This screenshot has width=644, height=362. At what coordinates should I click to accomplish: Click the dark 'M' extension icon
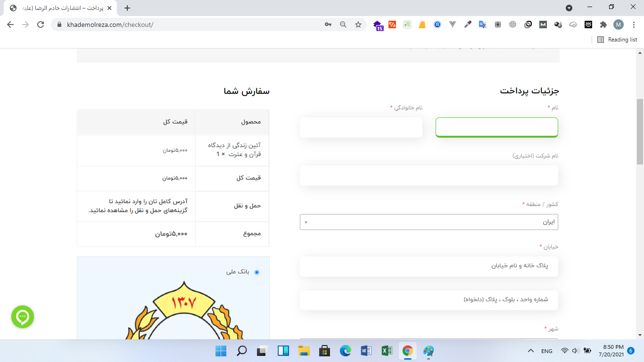click(x=543, y=24)
